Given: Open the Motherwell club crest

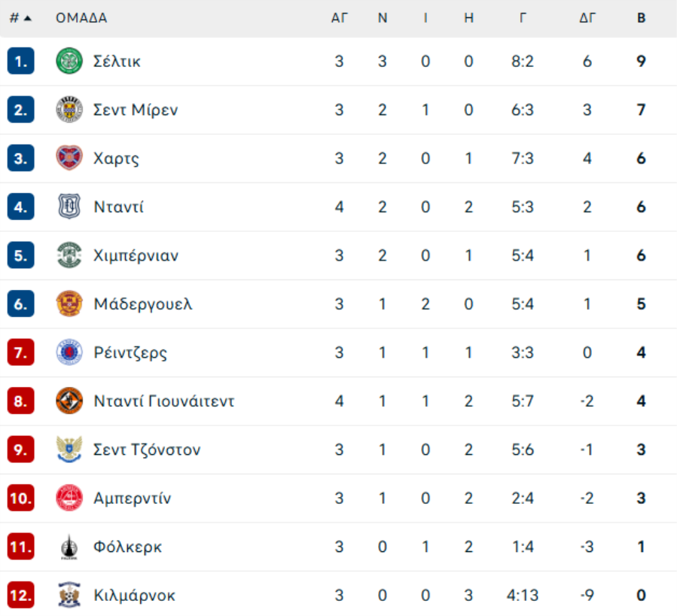Looking at the screenshot, I should pyautogui.click(x=69, y=304).
